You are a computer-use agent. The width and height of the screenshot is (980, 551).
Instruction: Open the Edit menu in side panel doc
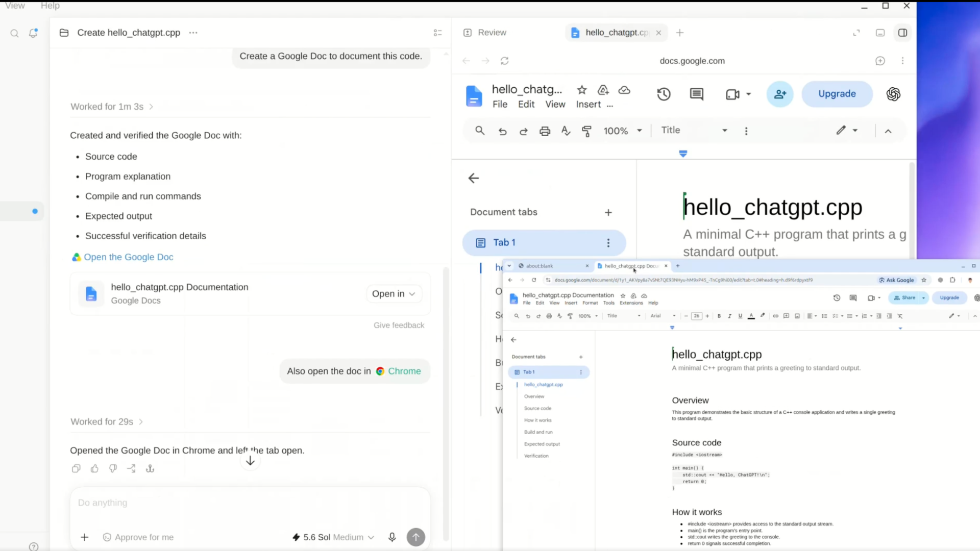coord(526,104)
